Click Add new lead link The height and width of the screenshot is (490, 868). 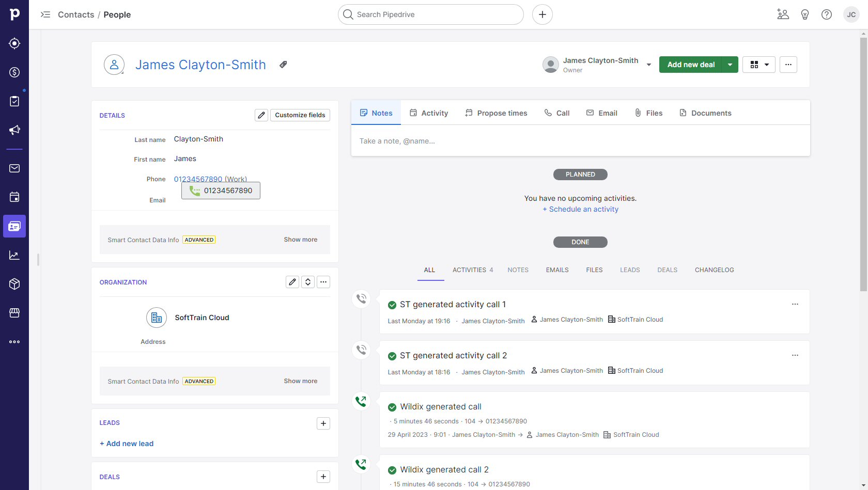click(x=127, y=444)
